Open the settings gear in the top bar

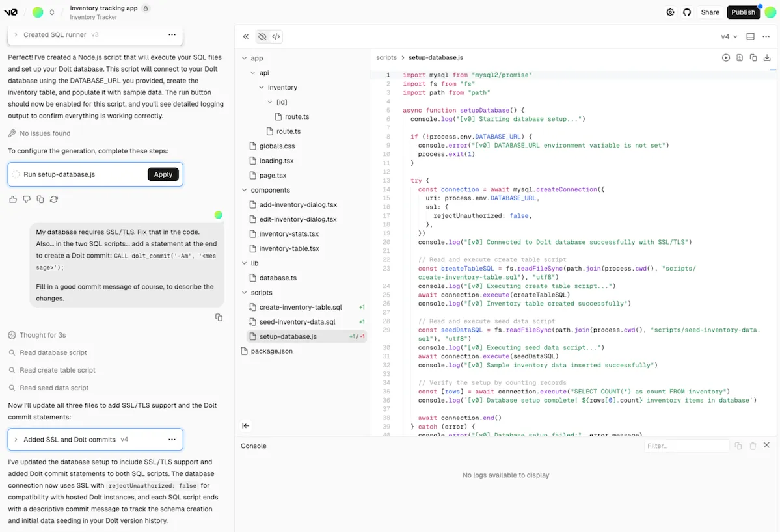671,12
